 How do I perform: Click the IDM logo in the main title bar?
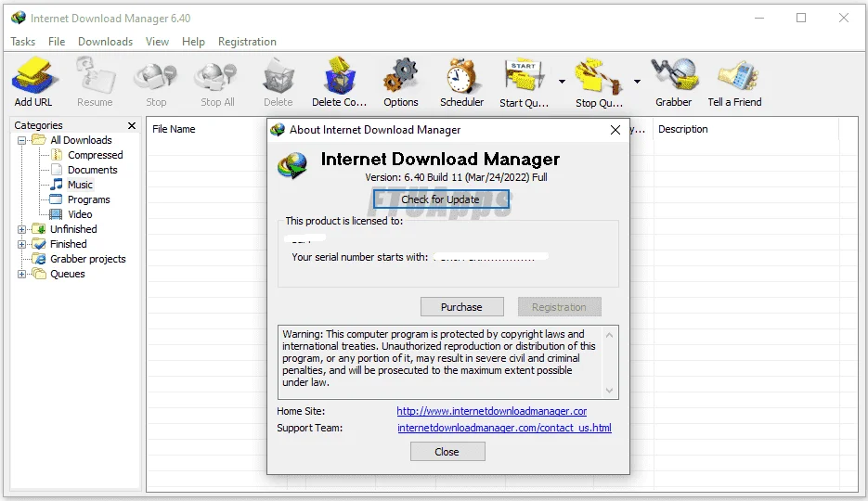[x=19, y=18]
